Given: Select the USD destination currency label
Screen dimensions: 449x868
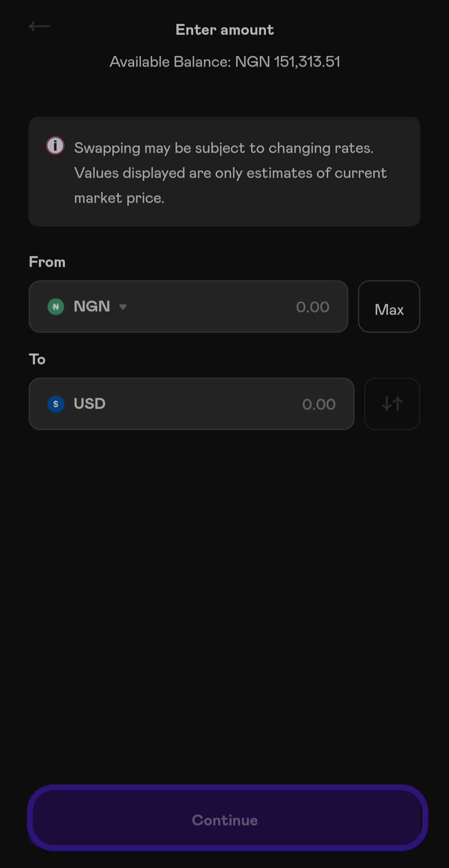Looking at the screenshot, I should 89,404.
